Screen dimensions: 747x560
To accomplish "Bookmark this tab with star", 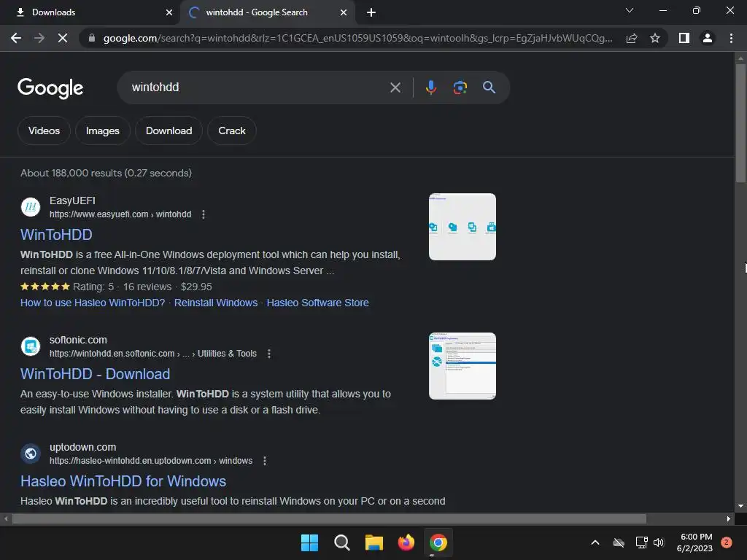I will coord(655,38).
